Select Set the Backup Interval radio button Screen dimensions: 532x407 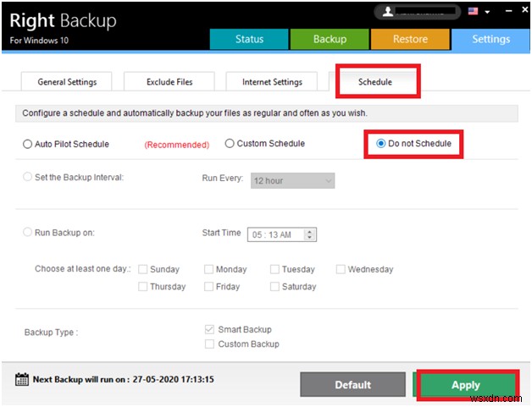pyautogui.click(x=27, y=177)
